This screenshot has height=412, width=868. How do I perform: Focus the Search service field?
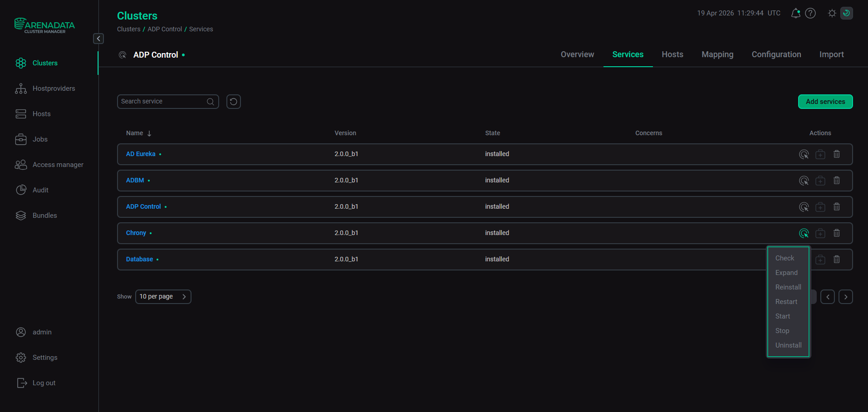pyautogui.click(x=168, y=102)
